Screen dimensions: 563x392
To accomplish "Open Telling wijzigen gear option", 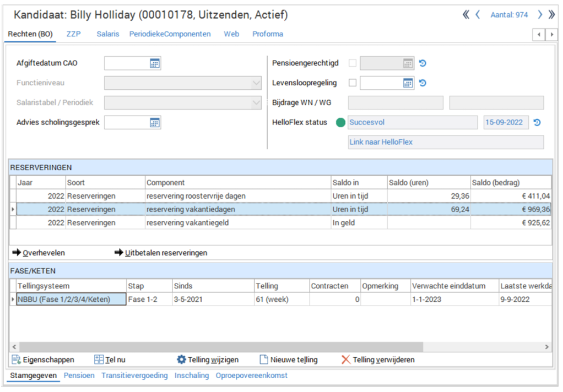I will [182, 360].
